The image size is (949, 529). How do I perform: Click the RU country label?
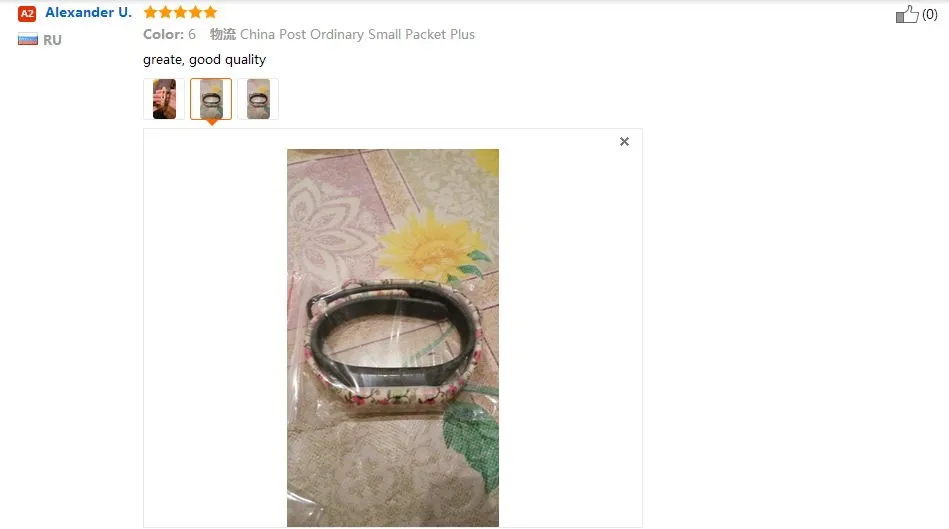(52, 40)
